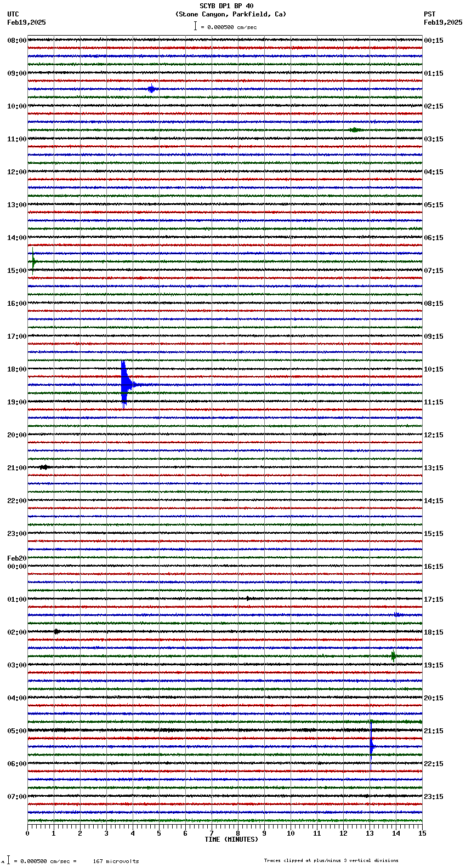Click the green event burst near 10:45
The height and width of the screenshot is (868, 466).
355,130
